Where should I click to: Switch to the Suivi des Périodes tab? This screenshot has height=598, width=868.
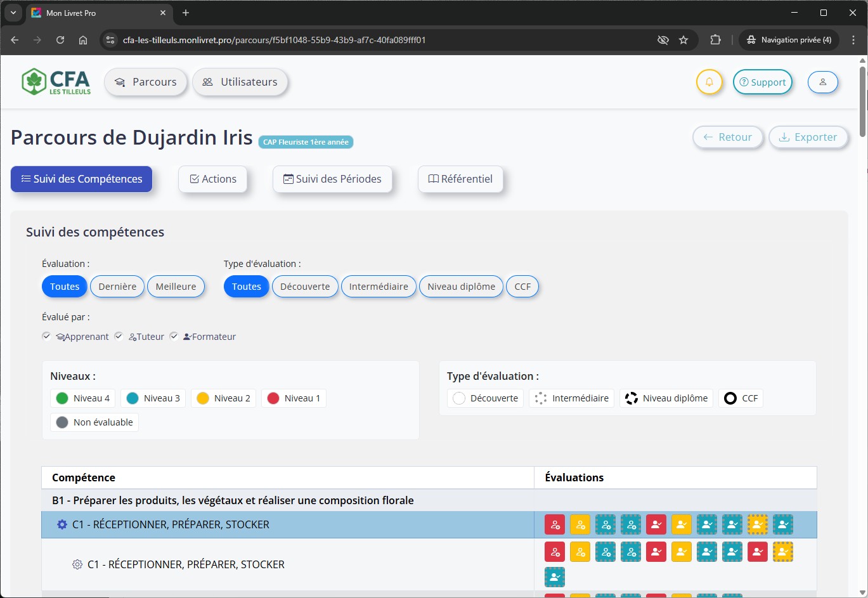(332, 179)
